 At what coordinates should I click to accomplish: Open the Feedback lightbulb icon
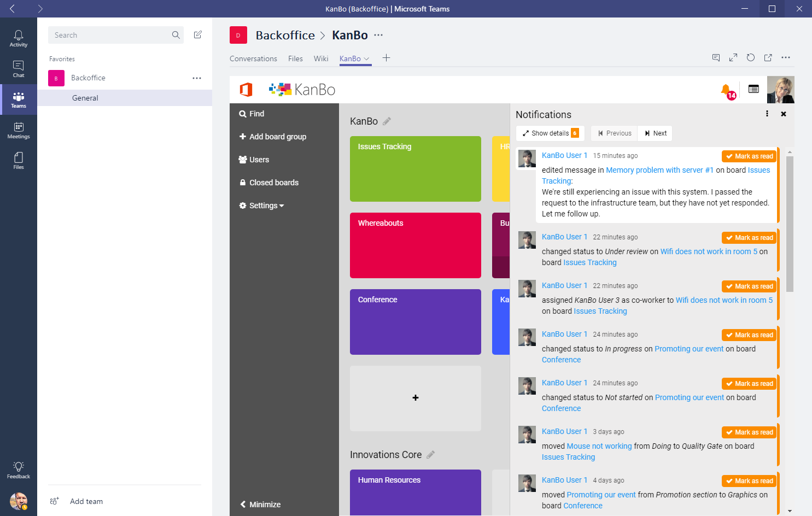pos(19,470)
